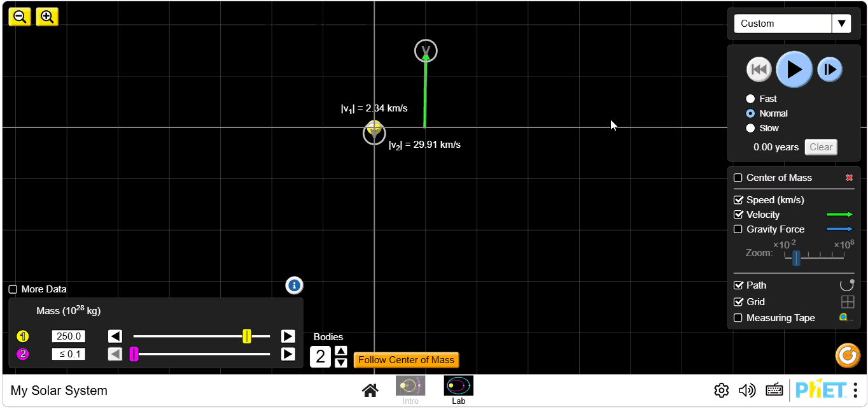
Task: Zoom out of the simulation view
Action: click(x=19, y=17)
